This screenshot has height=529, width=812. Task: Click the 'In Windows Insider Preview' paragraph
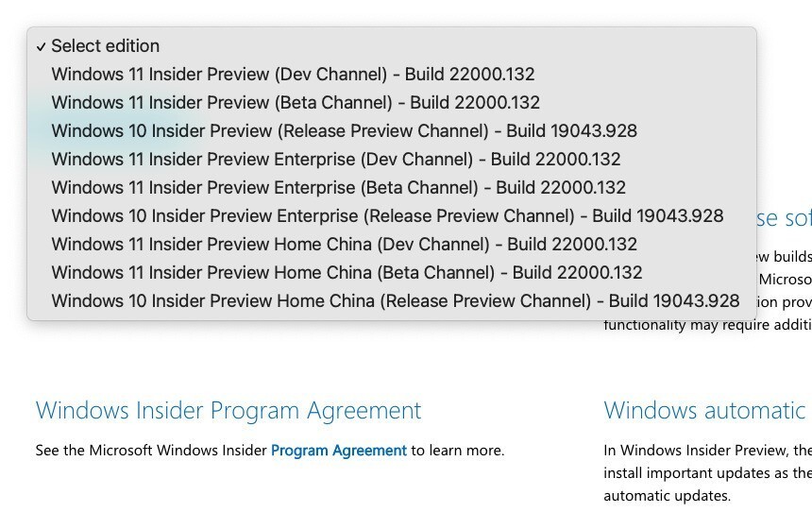(706, 451)
